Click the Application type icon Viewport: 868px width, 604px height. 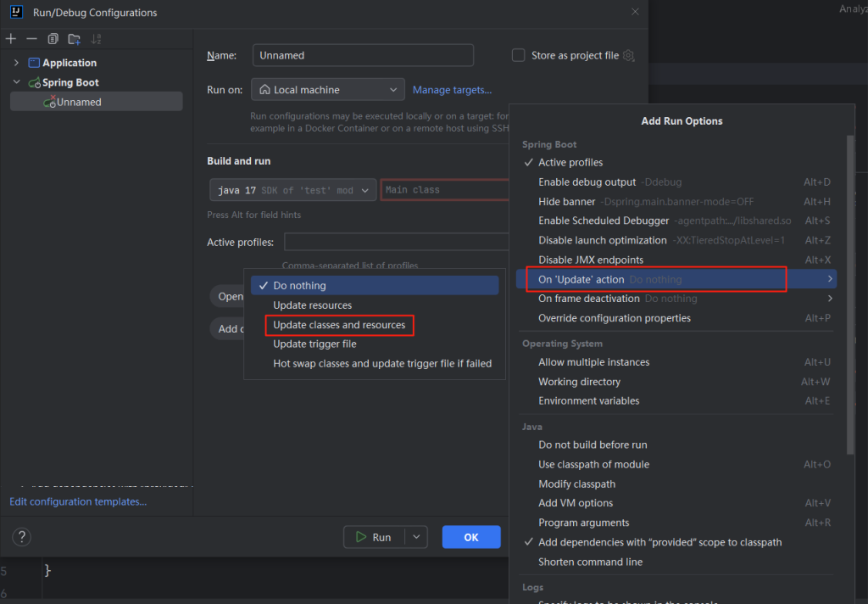(x=34, y=63)
